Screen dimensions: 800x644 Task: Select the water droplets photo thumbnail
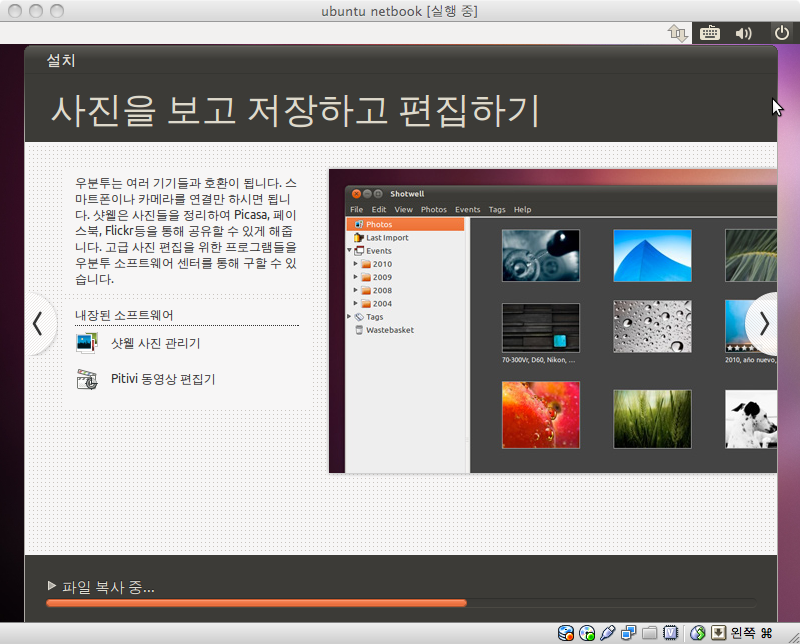[x=652, y=326]
